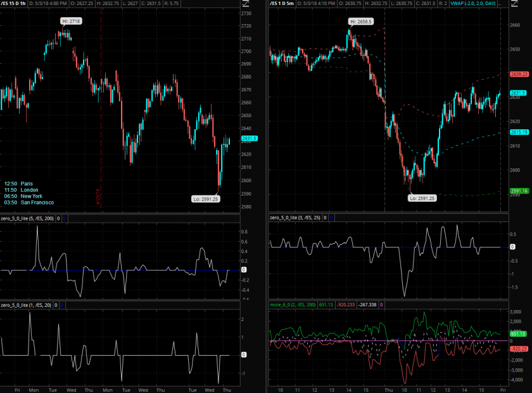Click the red -920.23 mole value tag
Viewport: 532px width, 393px height.
click(517, 349)
